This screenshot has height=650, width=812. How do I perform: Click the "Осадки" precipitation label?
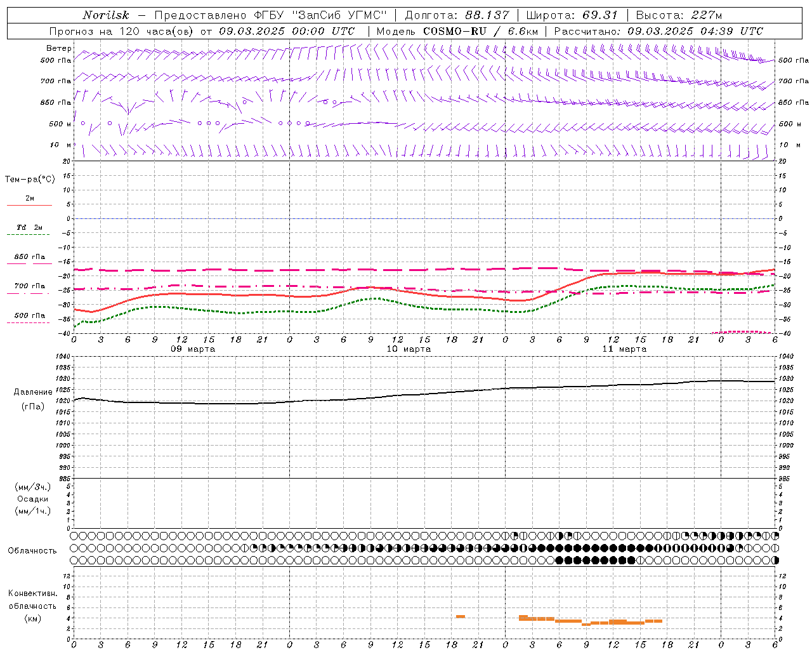pos(33,499)
